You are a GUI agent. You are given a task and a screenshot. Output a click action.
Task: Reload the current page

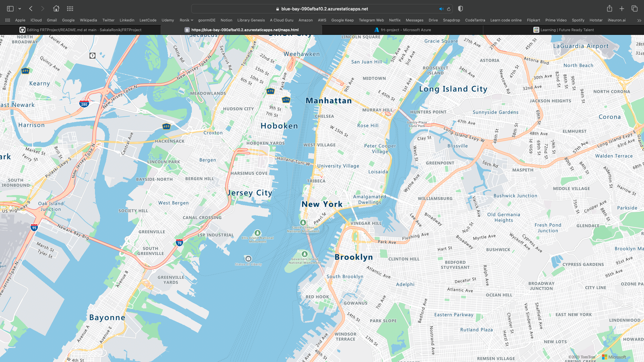tap(449, 9)
